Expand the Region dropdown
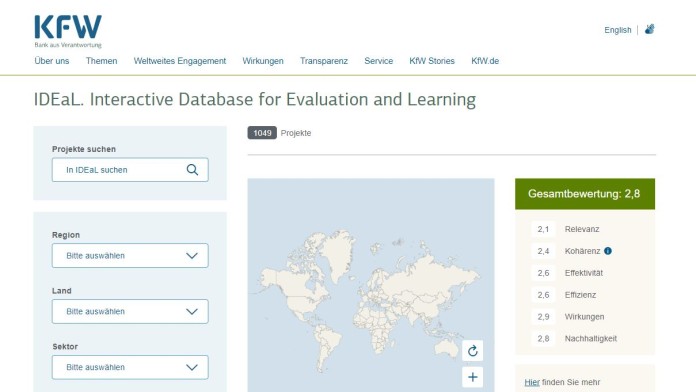 130,256
